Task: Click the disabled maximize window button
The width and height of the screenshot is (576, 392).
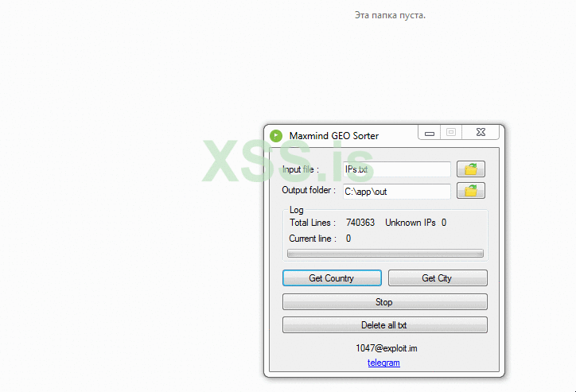Action: [451, 133]
